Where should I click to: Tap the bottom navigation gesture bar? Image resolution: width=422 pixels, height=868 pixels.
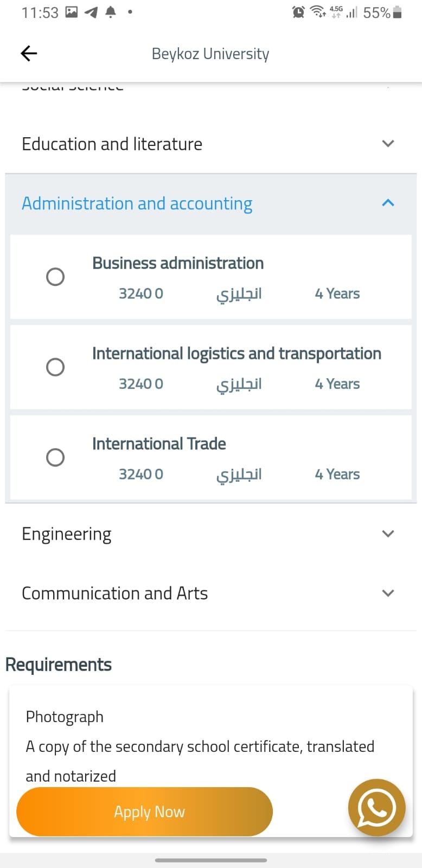[x=211, y=860]
